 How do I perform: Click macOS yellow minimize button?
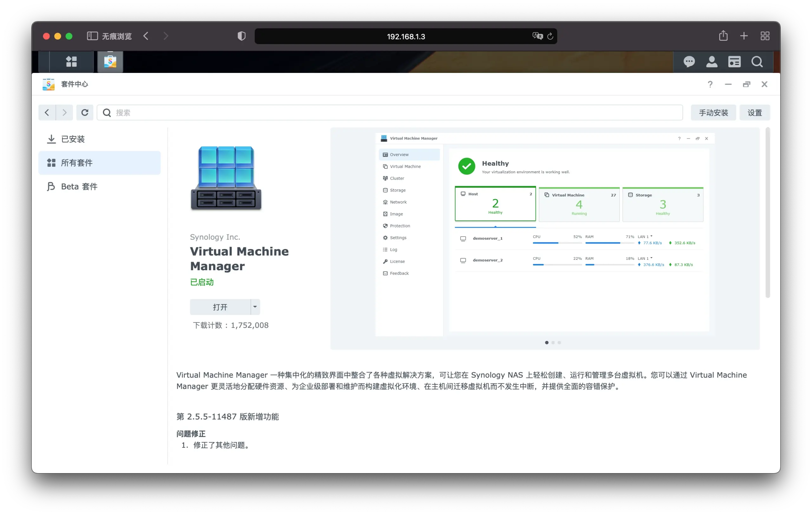tap(58, 36)
